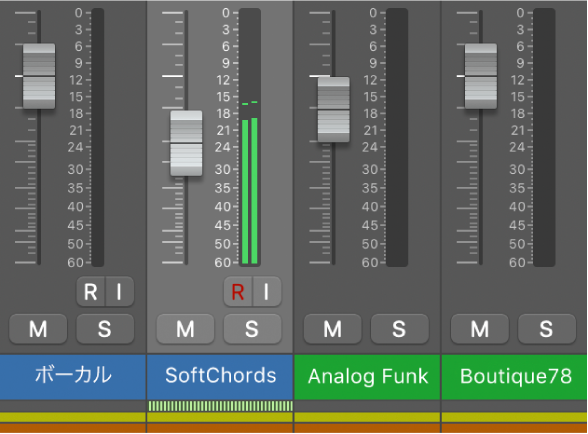This screenshot has height=434, width=588.
Task: Disable the red record button on SoftChords
Action: coord(238,291)
